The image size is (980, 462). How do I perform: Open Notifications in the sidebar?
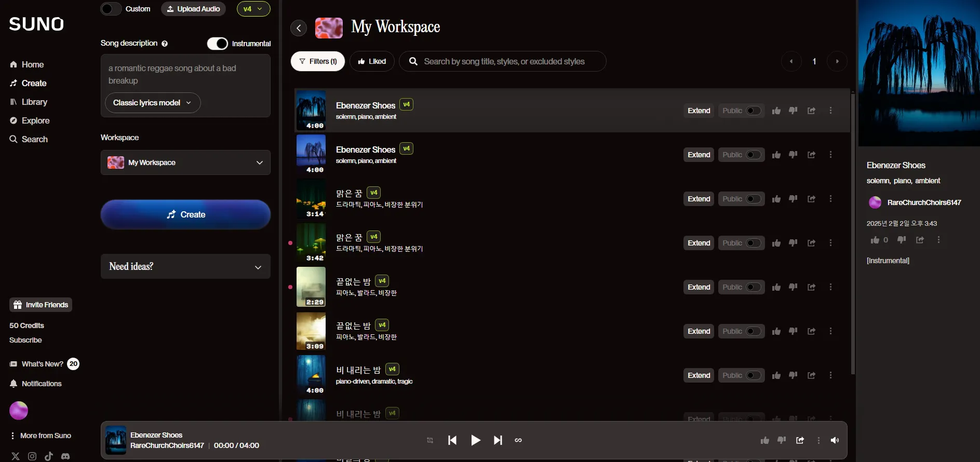(36, 384)
